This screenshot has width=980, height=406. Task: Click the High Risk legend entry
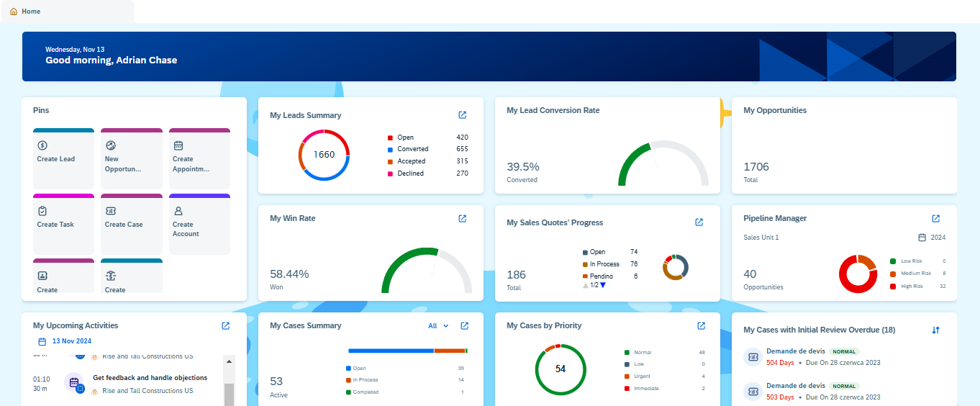(x=918, y=287)
